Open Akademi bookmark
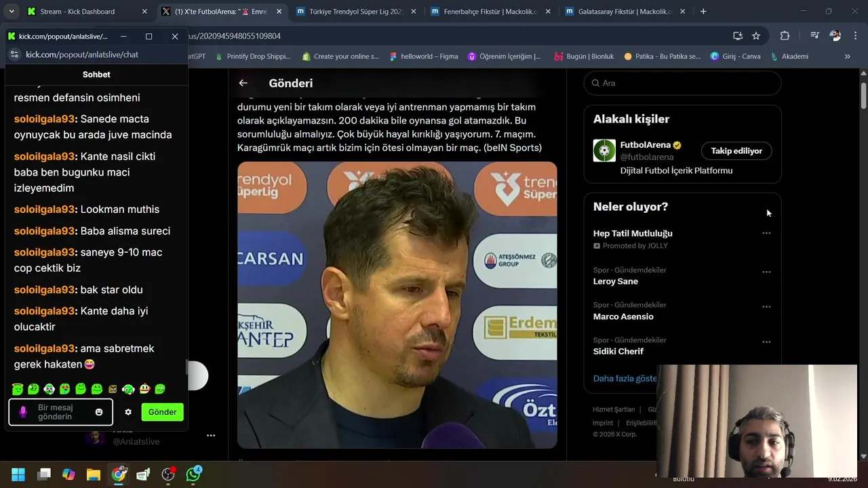 [788, 56]
